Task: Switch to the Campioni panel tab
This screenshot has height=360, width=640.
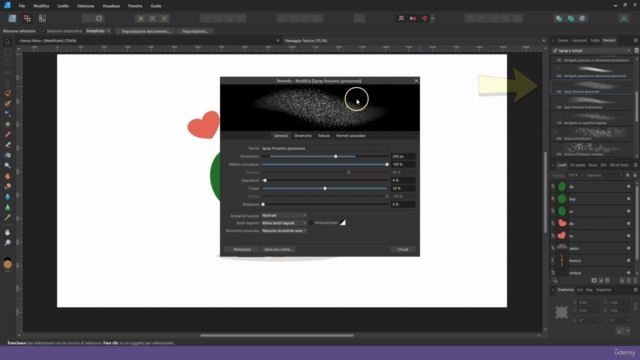Action: click(x=579, y=40)
